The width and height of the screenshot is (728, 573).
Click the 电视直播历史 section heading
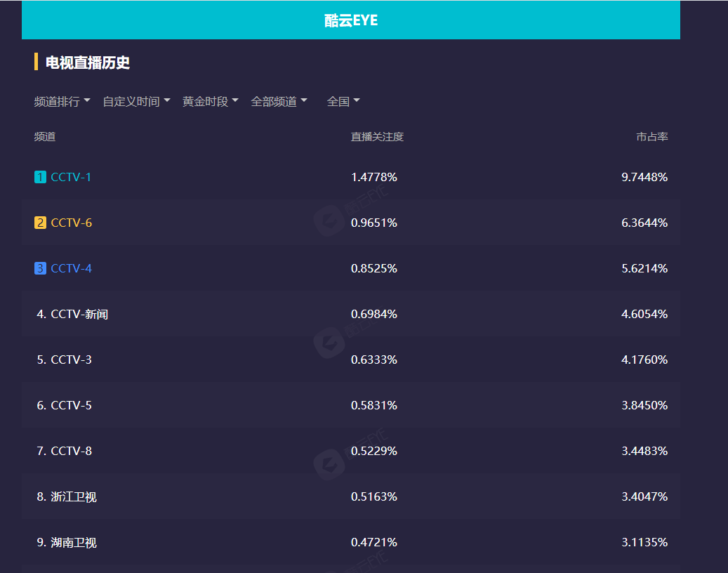coord(87,62)
